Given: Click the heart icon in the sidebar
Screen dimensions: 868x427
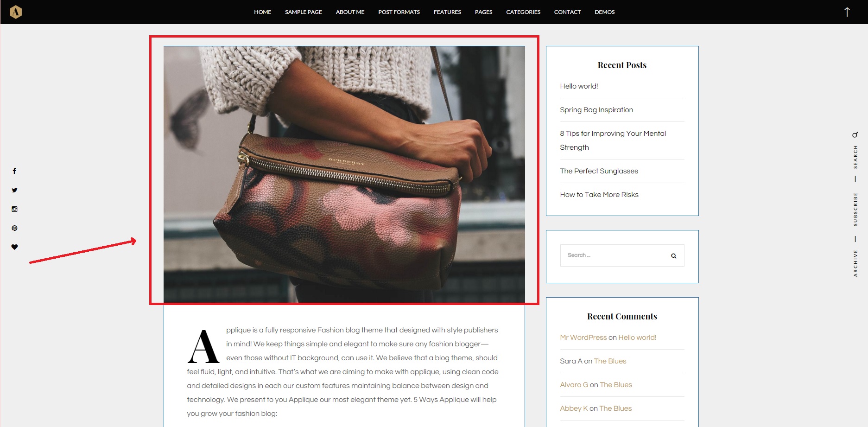Looking at the screenshot, I should click(x=14, y=247).
